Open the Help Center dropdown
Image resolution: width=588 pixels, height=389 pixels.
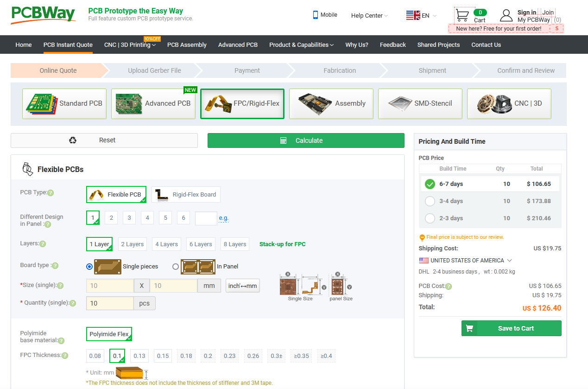pos(369,15)
